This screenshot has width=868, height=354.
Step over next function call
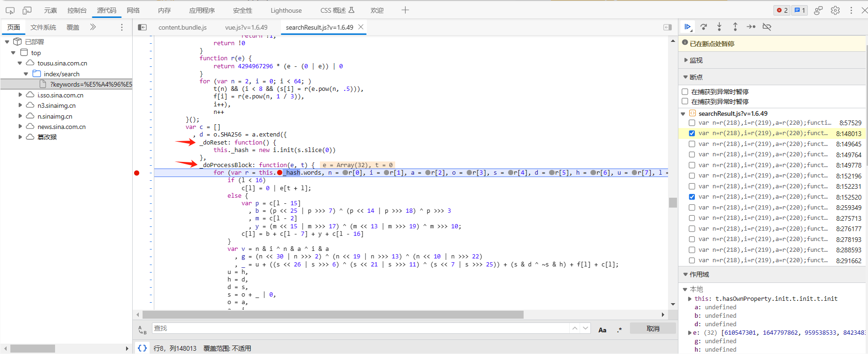point(703,27)
